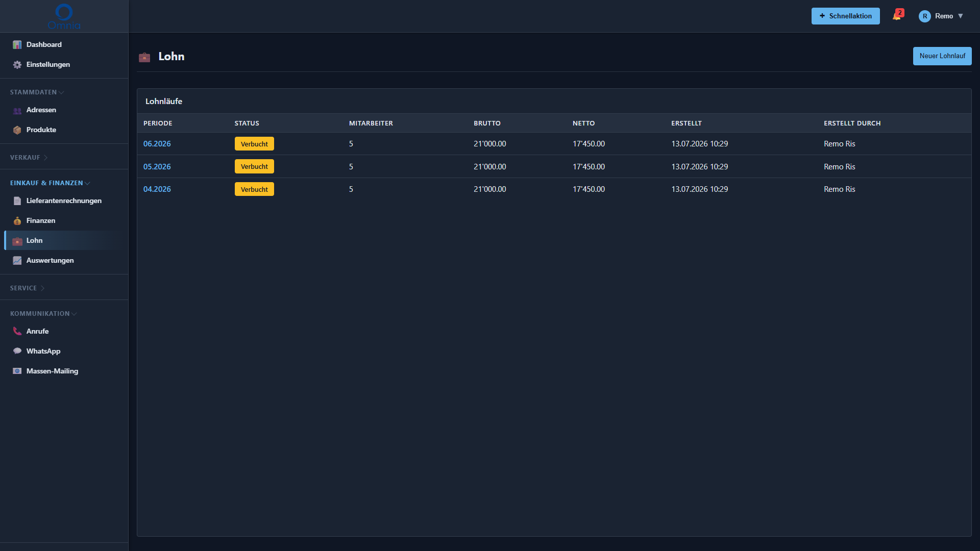Expand the SERVICE section

[27, 288]
